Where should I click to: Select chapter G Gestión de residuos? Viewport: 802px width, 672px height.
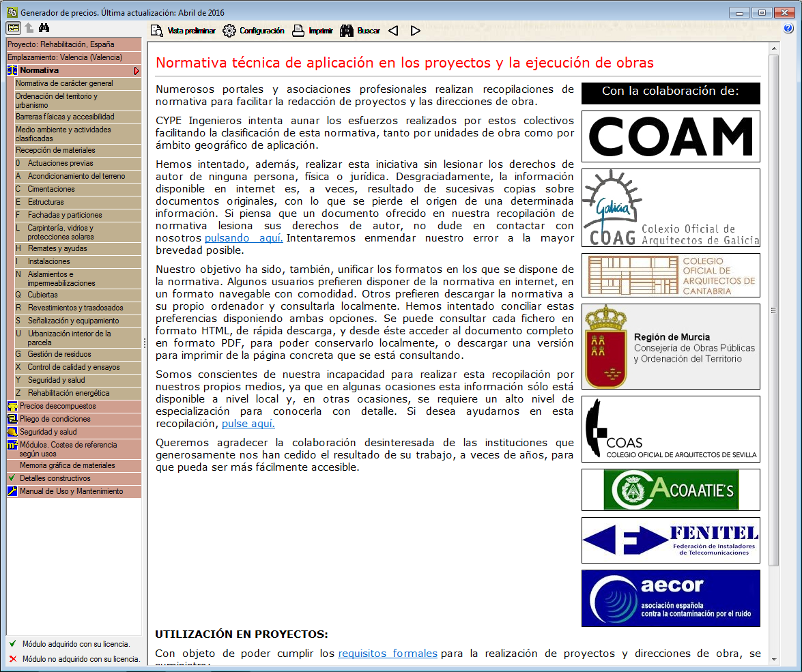(78, 354)
